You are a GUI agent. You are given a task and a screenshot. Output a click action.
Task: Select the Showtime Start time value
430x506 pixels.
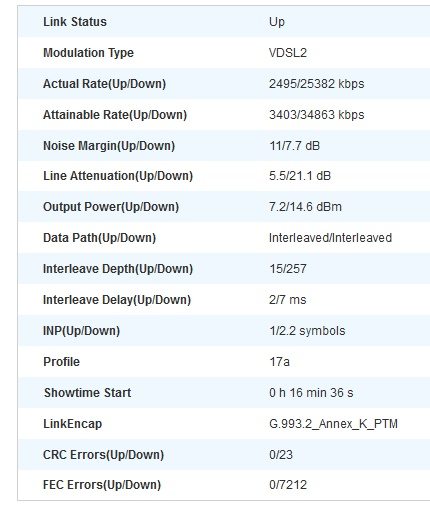pyautogui.click(x=311, y=393)
